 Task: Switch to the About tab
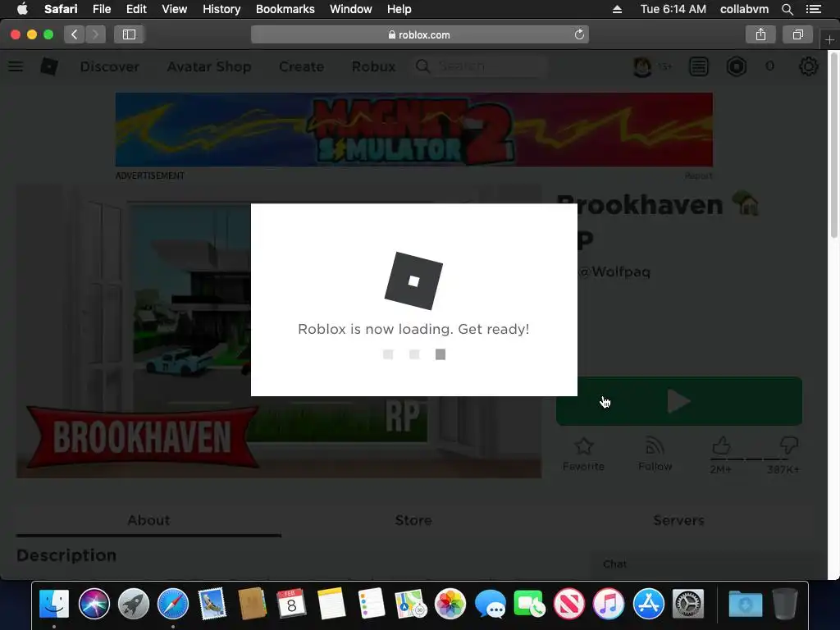(x=148, y=520)
